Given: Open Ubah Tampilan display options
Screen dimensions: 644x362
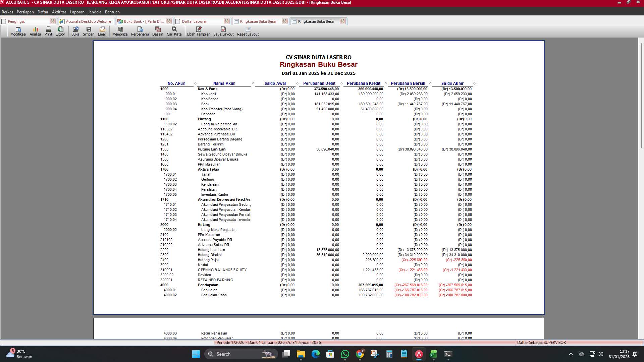Looking at the screenshot, I should (199, 31).
